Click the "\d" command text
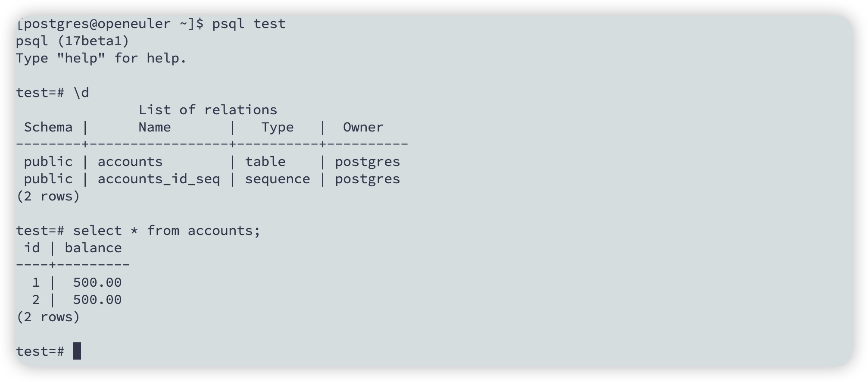This screenshot has width=868, height=382. tap(81, 93)
